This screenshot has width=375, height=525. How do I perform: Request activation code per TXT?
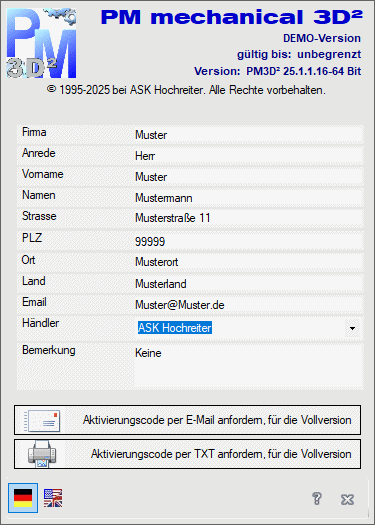pyautogui.click(x=188, y=454)
